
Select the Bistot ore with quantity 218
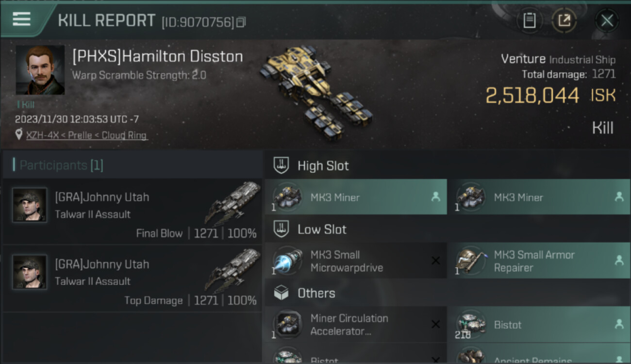(539, 325)
